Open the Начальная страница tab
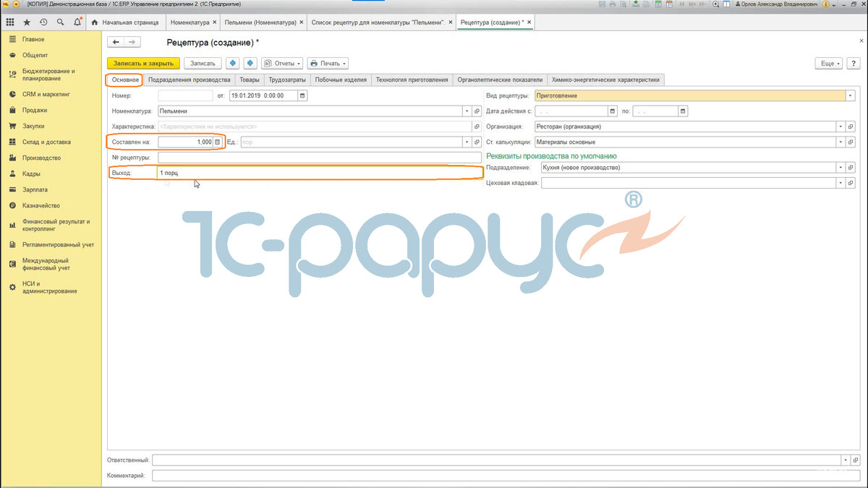The width and height of the screenshot is (868, 488). click(x=126, y=22)
